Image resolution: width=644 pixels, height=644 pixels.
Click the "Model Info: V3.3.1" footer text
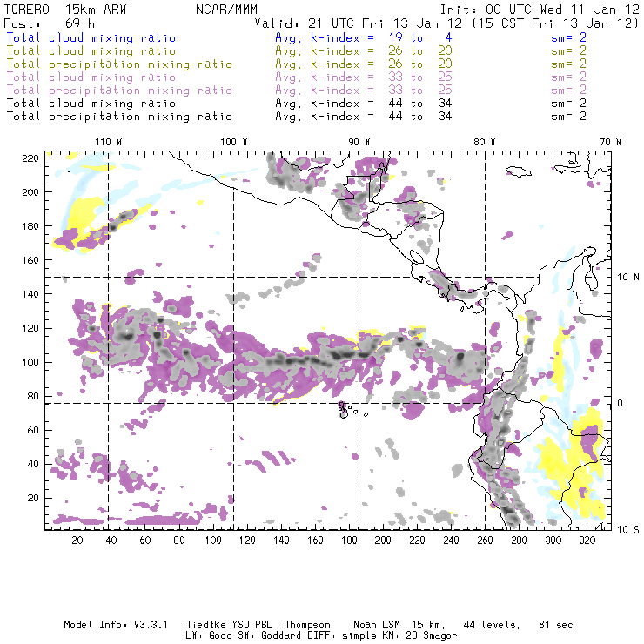(116, 625)
